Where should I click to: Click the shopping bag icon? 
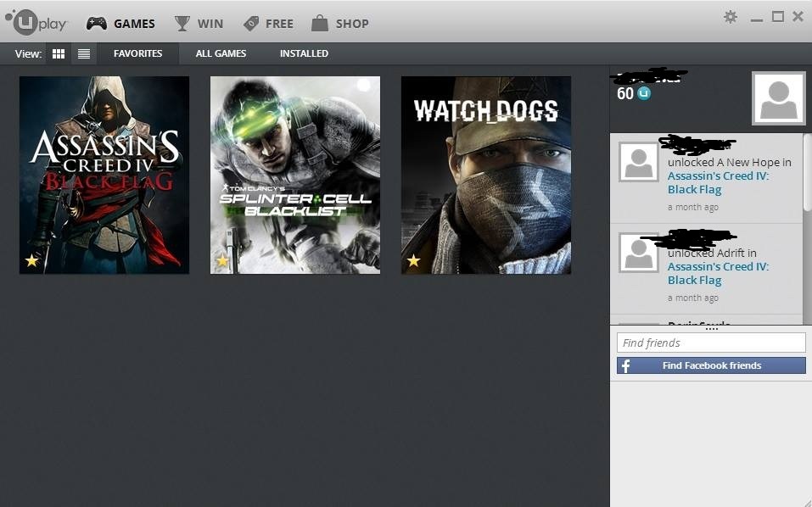(320, 23)
